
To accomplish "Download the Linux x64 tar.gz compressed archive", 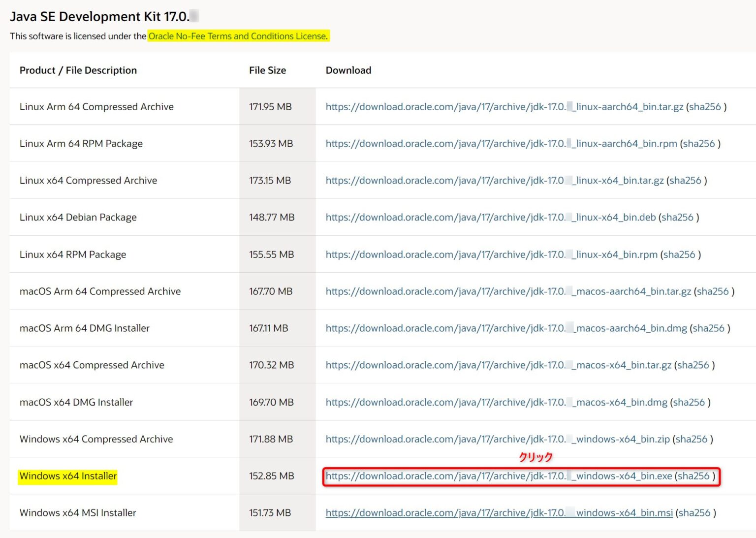I will pos(494,181).
